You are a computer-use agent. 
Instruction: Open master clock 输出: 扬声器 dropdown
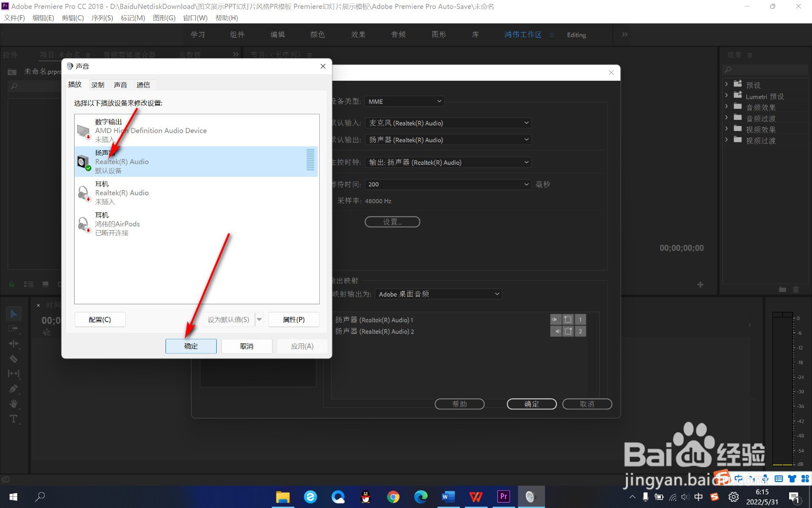click(x=448, y=163)
